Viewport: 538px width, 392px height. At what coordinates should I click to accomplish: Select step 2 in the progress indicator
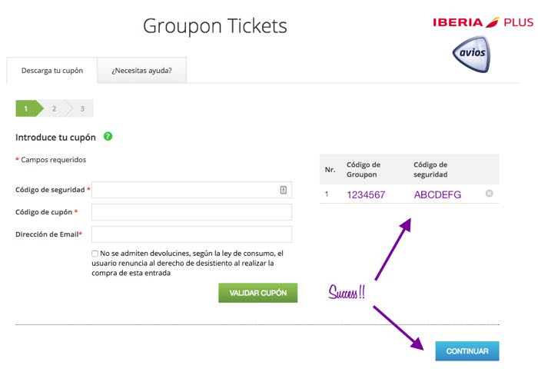click(55, 108)
